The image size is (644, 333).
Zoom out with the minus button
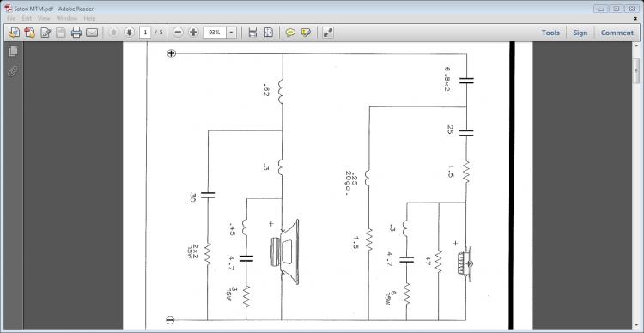point(178,33)
